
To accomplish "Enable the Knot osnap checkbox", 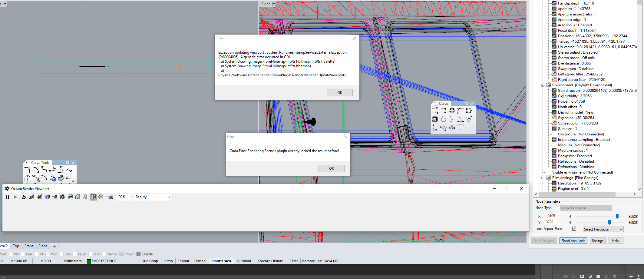I will point(90,254).
